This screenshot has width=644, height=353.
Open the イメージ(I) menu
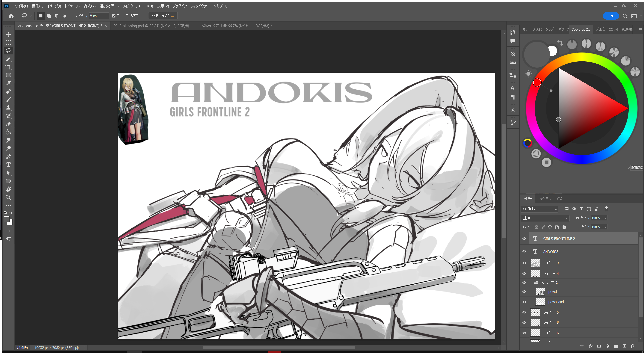54,6
